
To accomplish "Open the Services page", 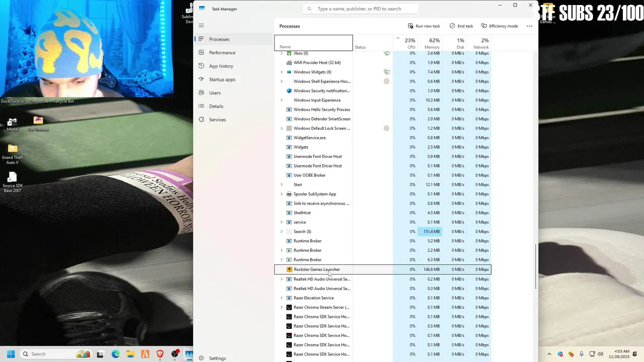I will pyautogui.click(x=234, y=120).
